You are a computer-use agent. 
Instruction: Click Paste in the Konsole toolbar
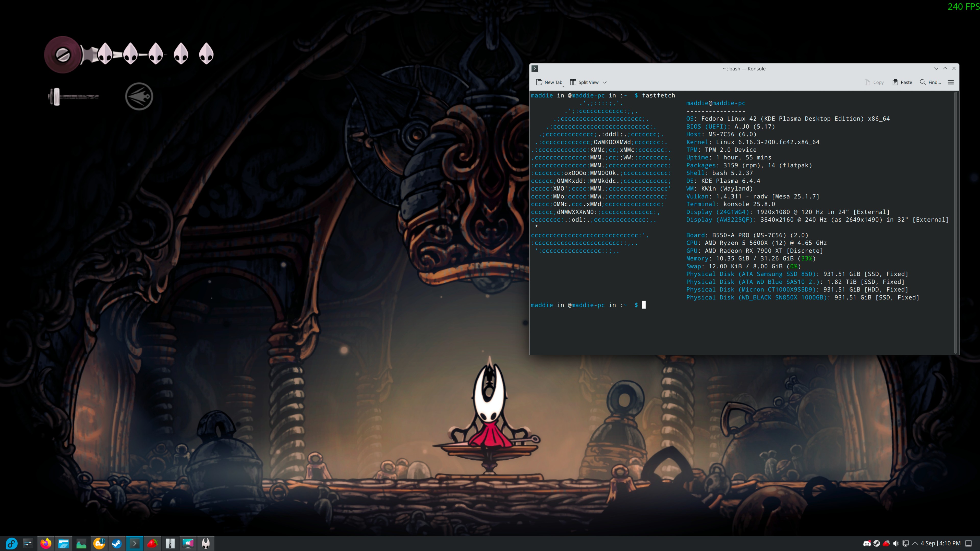[902, 82]
